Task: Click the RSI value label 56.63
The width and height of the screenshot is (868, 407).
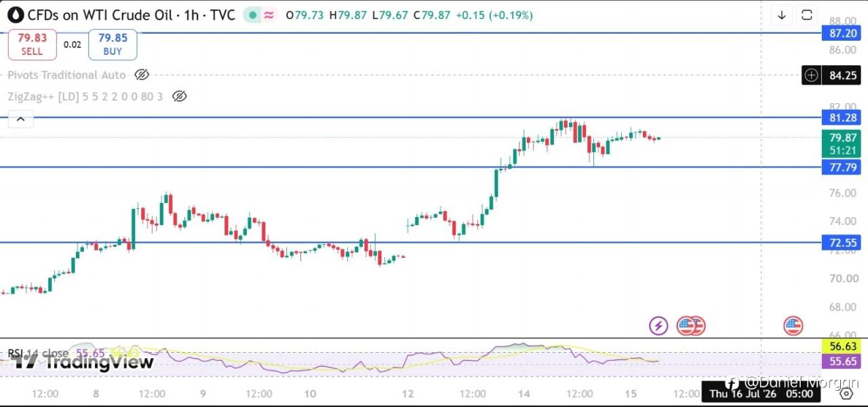Action: (x=840, y=347)
